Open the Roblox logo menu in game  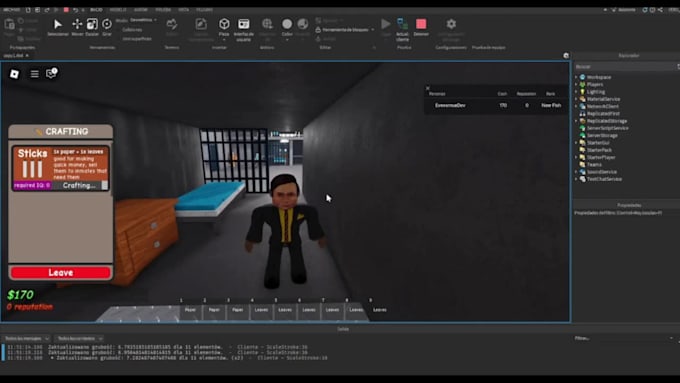click(x=14, y=74)
